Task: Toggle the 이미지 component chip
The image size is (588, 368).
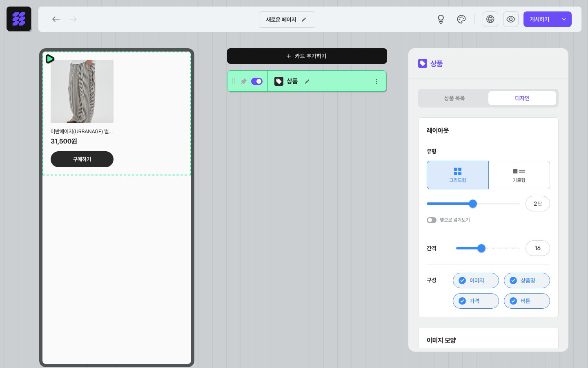Action: coord(476,280)
